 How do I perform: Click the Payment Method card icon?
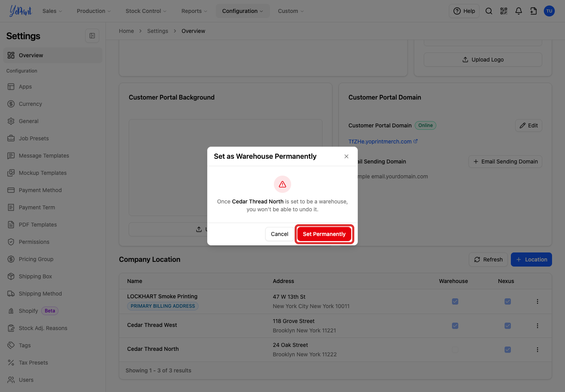coord(11,190)
